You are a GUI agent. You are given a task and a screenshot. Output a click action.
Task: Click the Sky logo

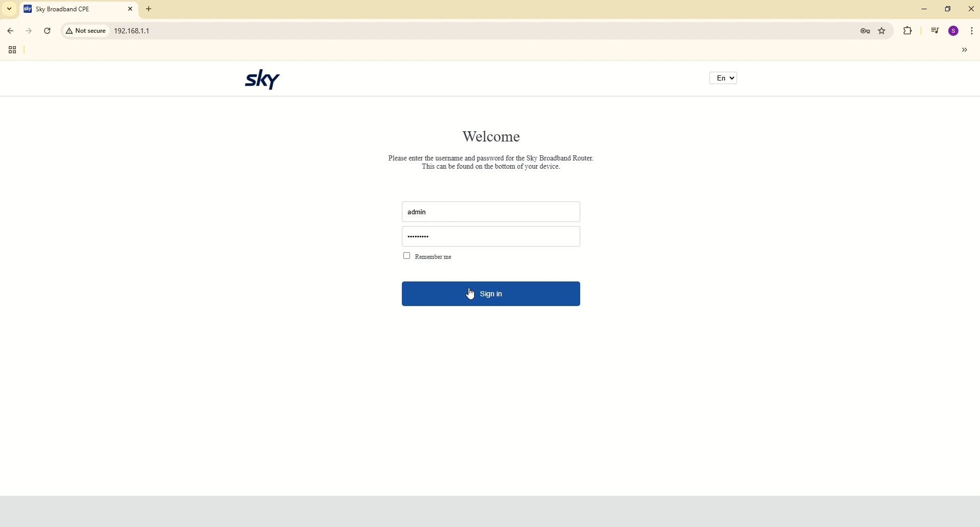click(262, 79)
